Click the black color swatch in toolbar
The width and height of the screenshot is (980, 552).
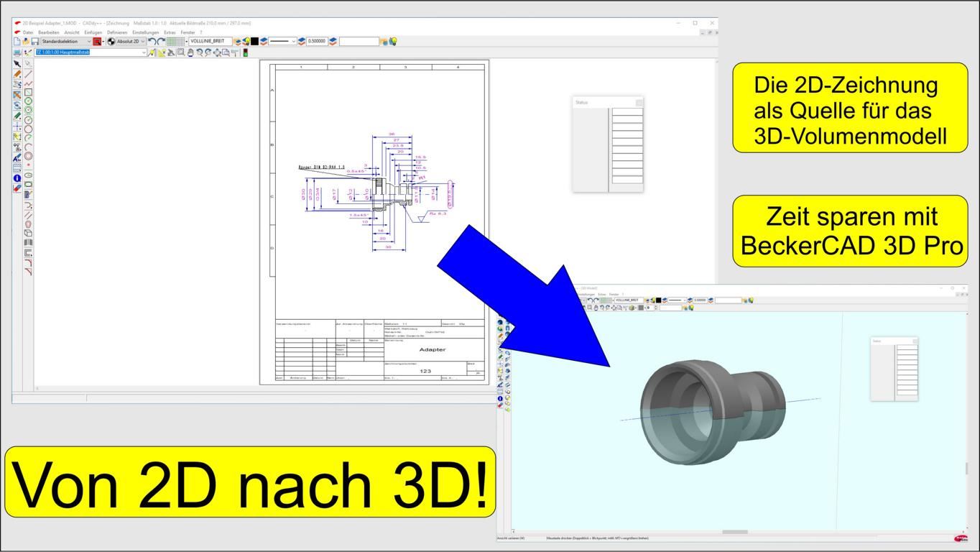254,42
